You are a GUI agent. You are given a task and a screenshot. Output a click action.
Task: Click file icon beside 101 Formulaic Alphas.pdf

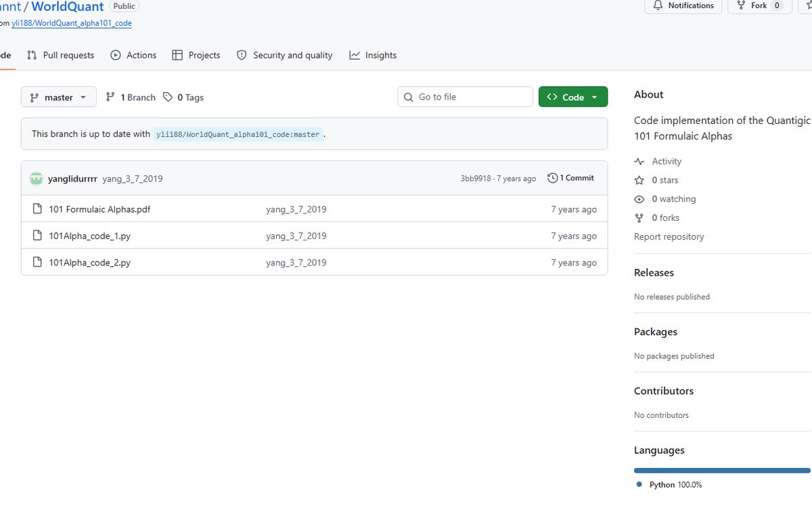tap(37, 209)
